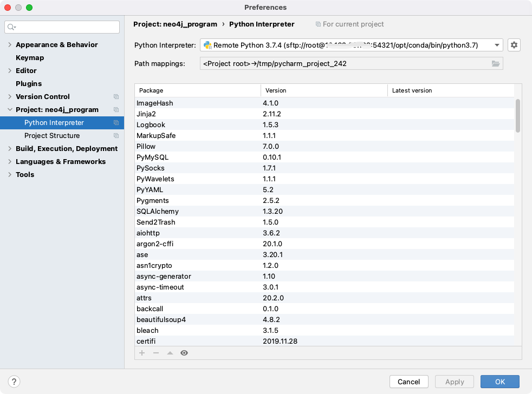Collapse Project: neo4j_program section

pyautogui.click(x=10, y=109)
